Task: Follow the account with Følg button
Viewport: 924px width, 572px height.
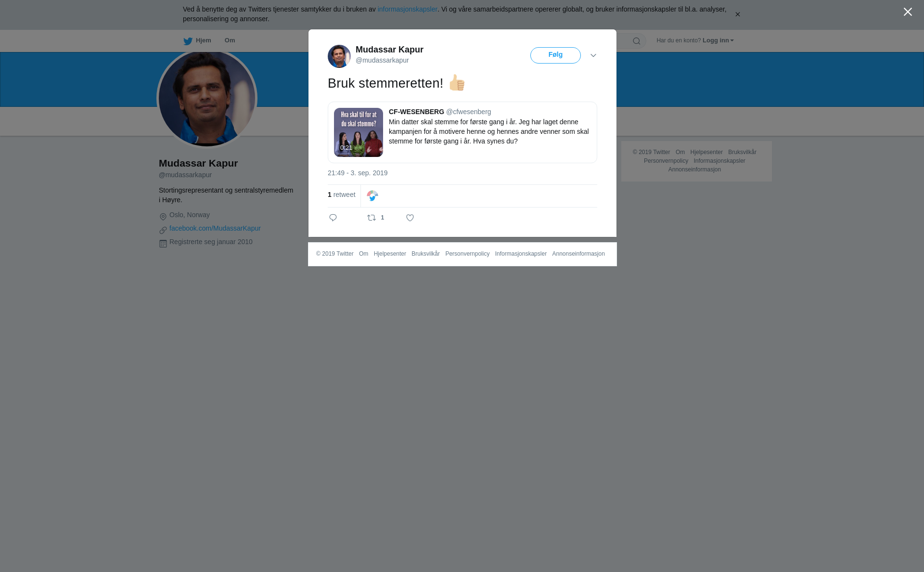Action: pos(555,55)
